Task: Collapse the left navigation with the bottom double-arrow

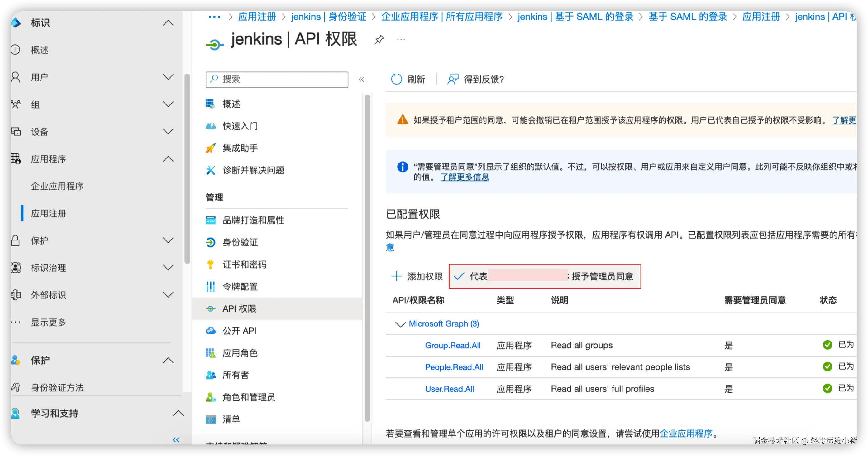Action: 176,439
